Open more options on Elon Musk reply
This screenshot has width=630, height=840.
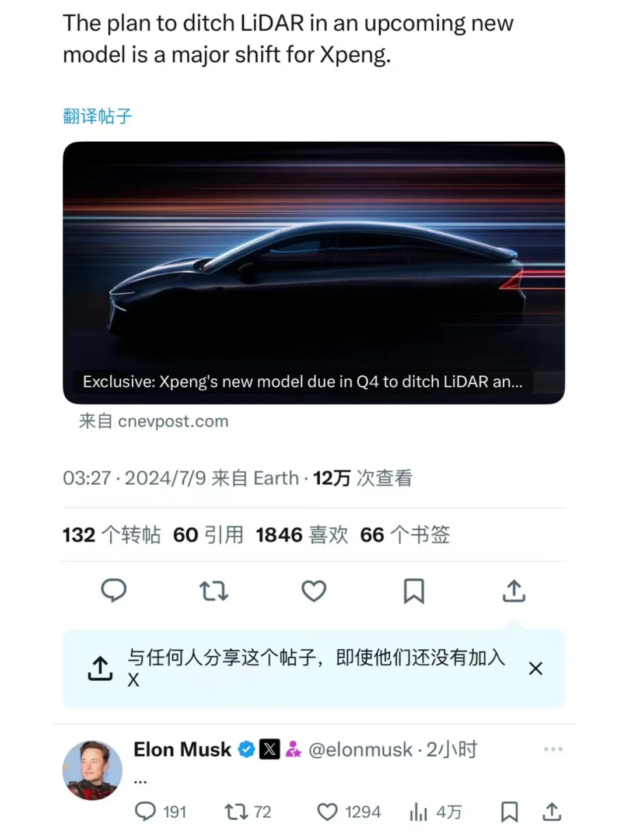[x=553, y=749]
